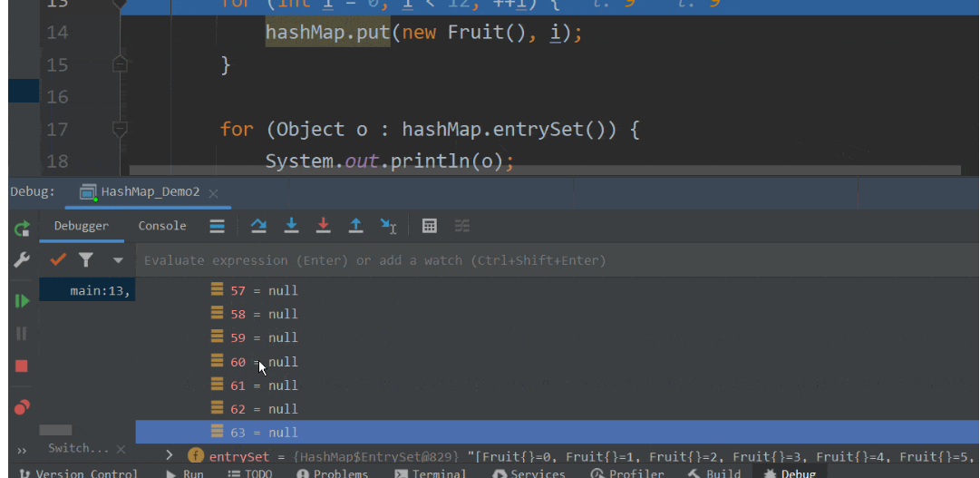Resume program with green play icon
980x478 pixels.
click(x=22, y=301)
